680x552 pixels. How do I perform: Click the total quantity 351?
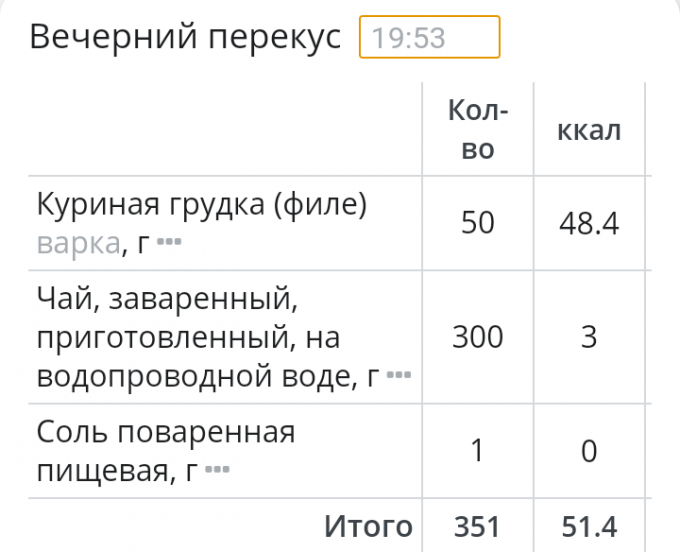[478, 526]
